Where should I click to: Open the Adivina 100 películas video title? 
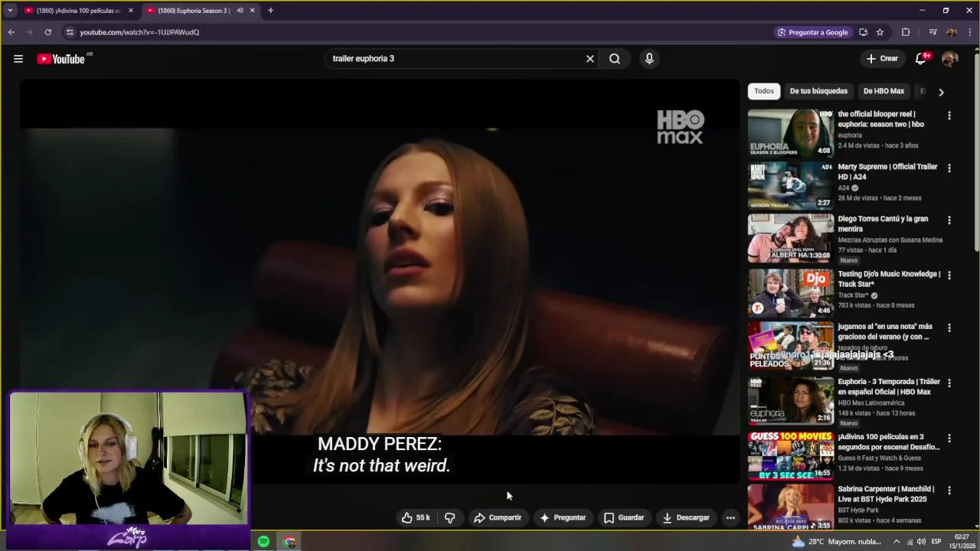(888, 442)
